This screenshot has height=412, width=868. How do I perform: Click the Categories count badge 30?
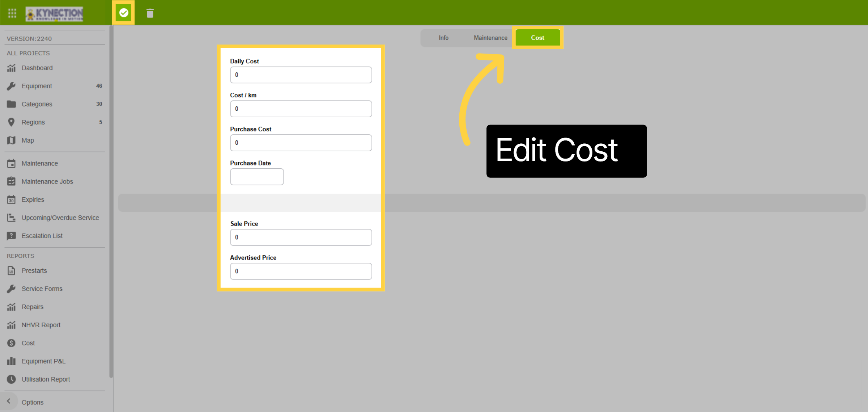point(99,104)
